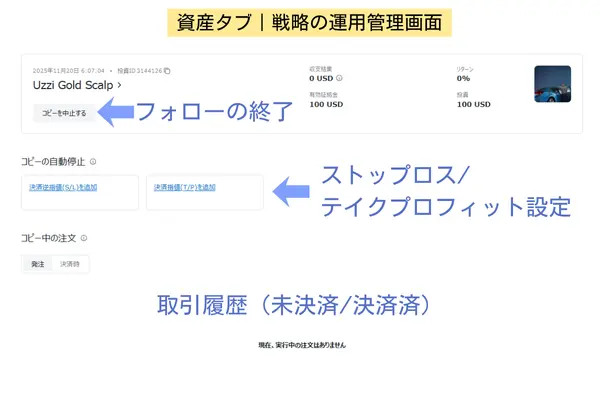
Task: Open the info icon next to コピーの自動停止
Action: (x=92, y=161)
